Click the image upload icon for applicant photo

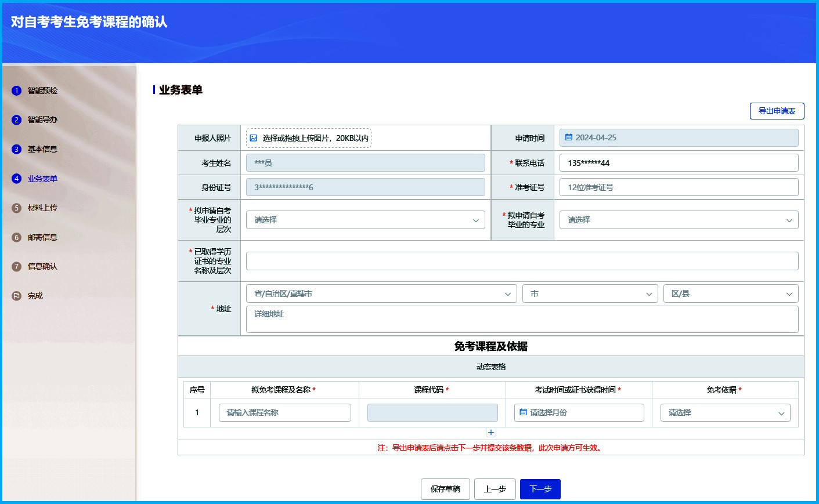[x=254, y=138]
